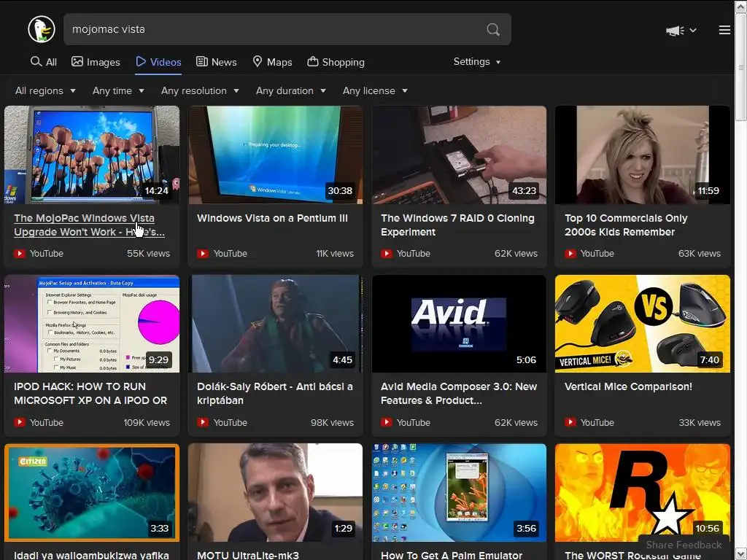Click the search field containing mojomac vista
The width and height of the screenshot is (747, 560).
point(274,29)
